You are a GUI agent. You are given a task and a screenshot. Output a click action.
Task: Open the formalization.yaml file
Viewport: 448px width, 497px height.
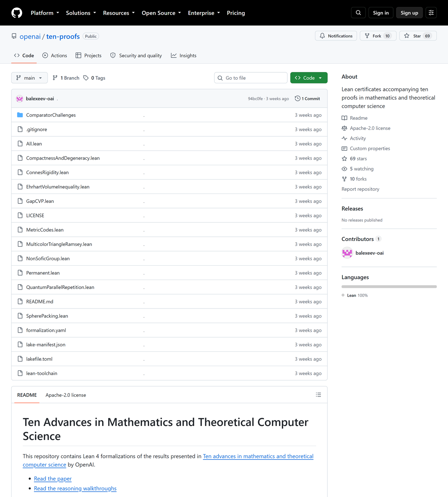[46, 330]
